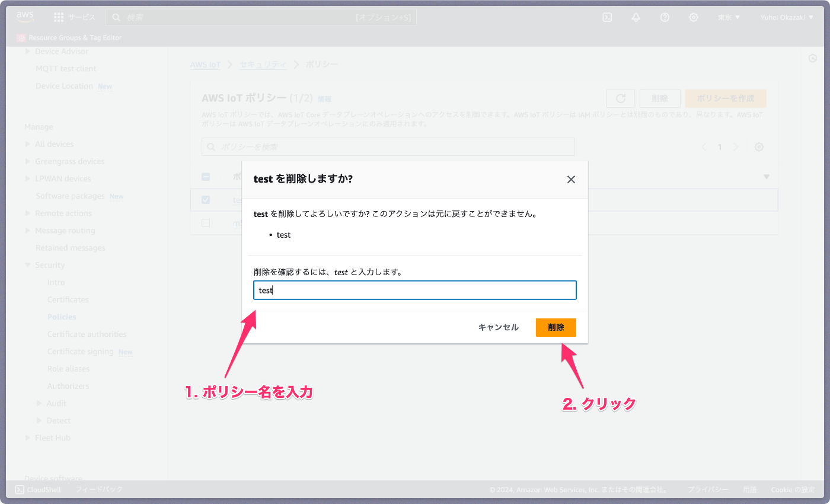Click the orange 削除 confirm button in dialog
This screenshot has width=830, height=504.
[x=556, y=327]
